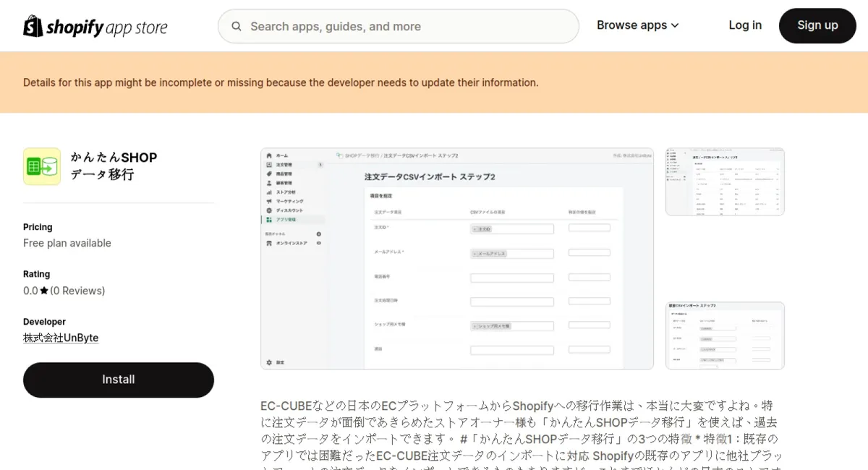Open the lower-right CSV import step thumbnail
The width and height of the screenshot is (868, 470).
click(x=725, y=336)
